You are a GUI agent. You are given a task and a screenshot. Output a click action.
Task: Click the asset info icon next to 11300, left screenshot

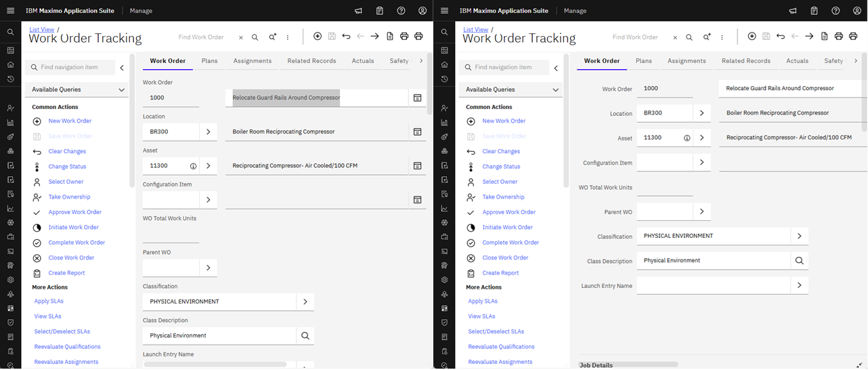[193, 166]
